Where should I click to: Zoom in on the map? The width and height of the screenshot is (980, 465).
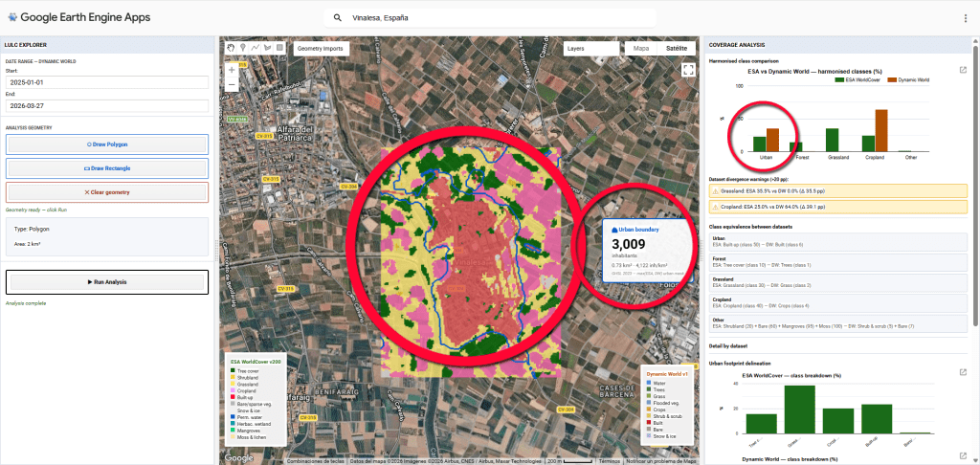click(x=232, y=70)
